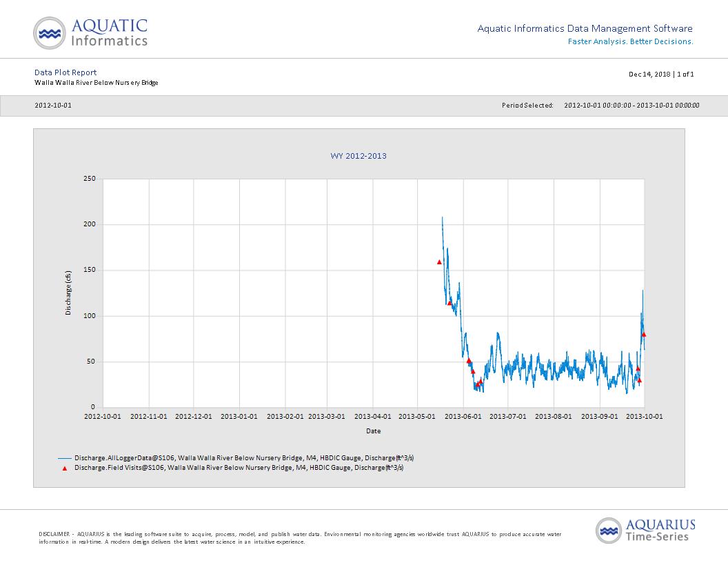Click the field visit triangle near 115 cfs
728x563 pixels.
[449, 303]
